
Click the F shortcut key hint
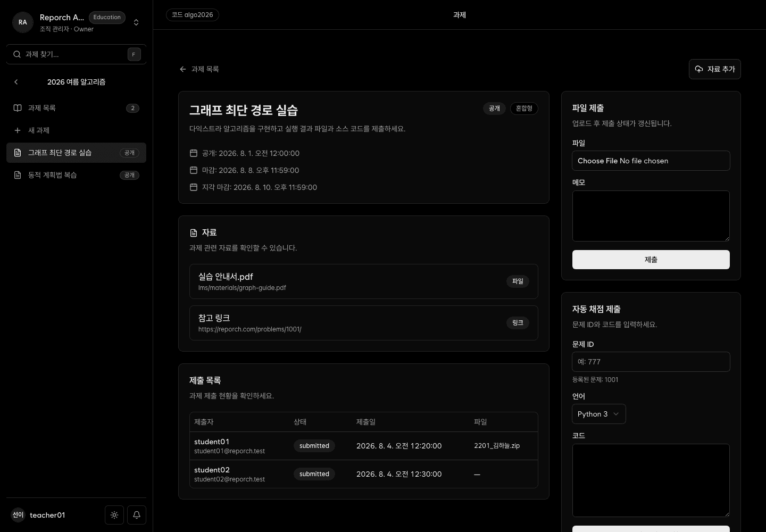coord(134,54)
